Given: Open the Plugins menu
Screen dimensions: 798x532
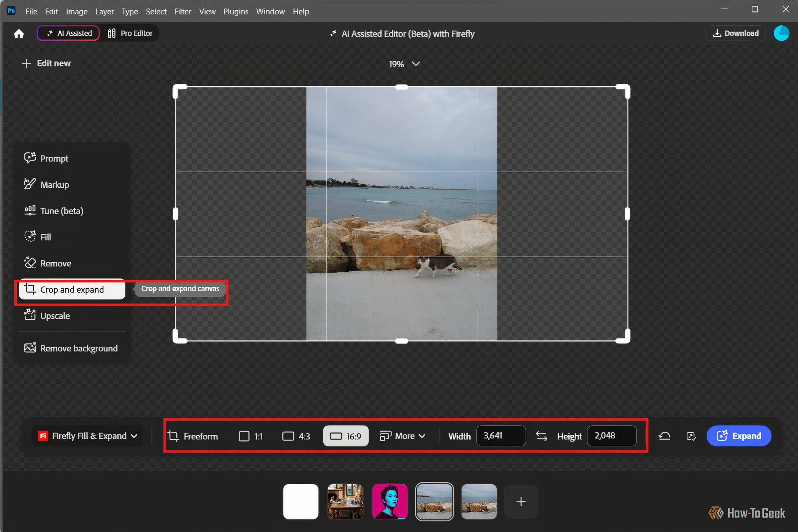Looking at the screenshot, I should pos(236,11).
